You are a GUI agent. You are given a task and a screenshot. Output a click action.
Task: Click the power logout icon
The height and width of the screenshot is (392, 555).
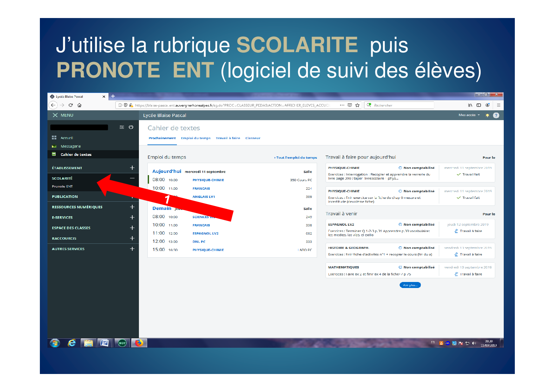(x=131, y=127)
